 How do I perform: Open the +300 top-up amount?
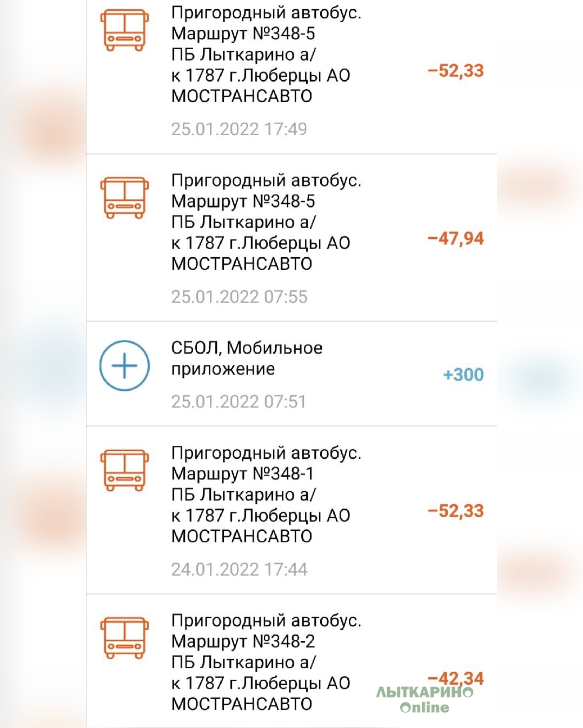463,375
